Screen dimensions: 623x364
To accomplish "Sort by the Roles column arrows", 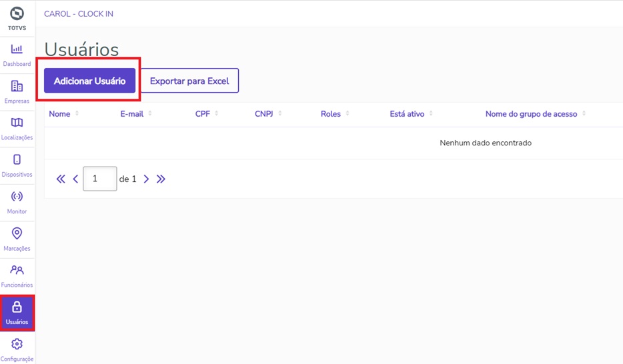I will 348,113.
